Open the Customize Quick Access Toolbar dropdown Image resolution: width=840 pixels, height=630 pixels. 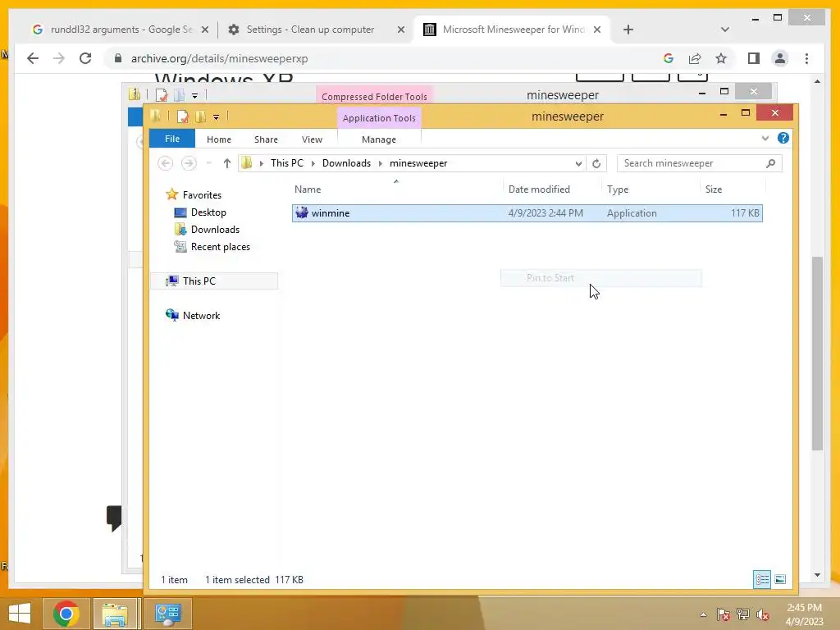pos(216,116)
